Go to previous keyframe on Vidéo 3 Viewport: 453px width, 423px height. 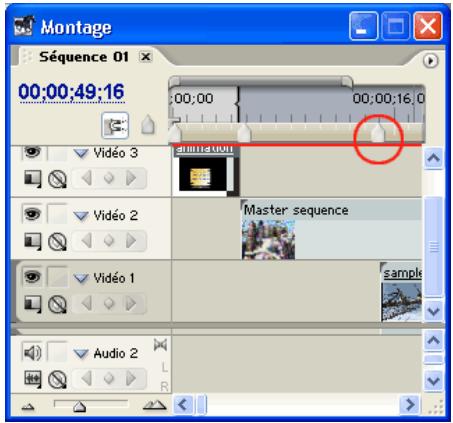(x=87, y=178)
